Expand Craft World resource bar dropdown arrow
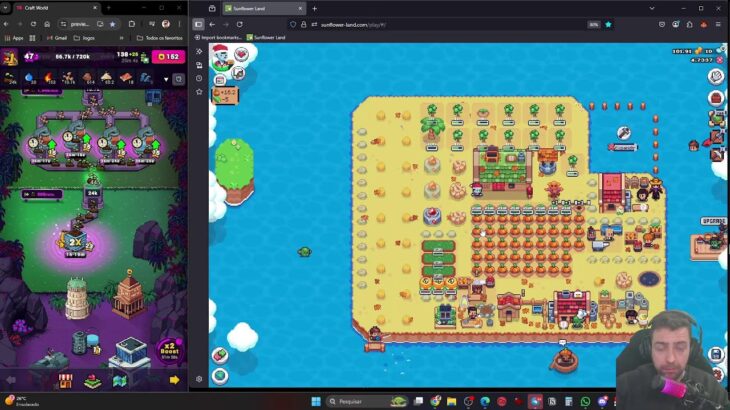The width and height of the screenshot is (730, 410). 166,80
